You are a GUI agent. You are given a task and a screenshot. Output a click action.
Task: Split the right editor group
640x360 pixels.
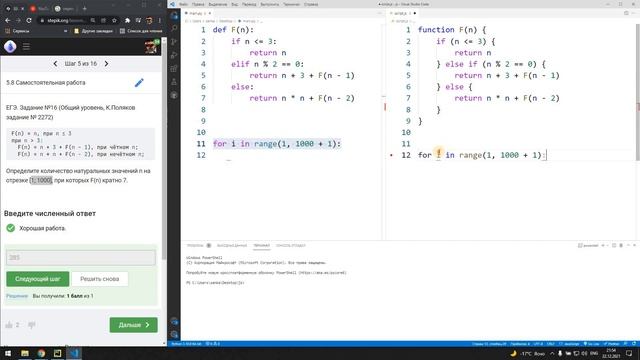[x=626, y=13]
